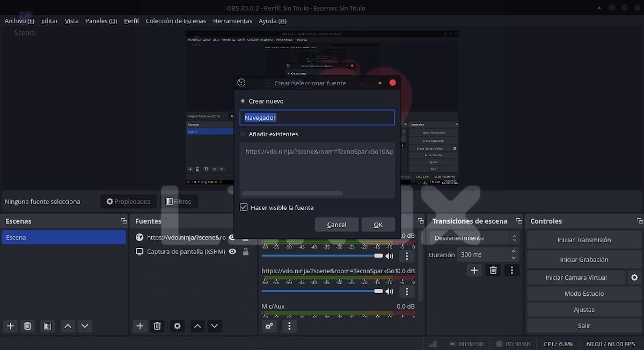Move the source up with the Fuentes up arrow

click(x=197, y=326)
